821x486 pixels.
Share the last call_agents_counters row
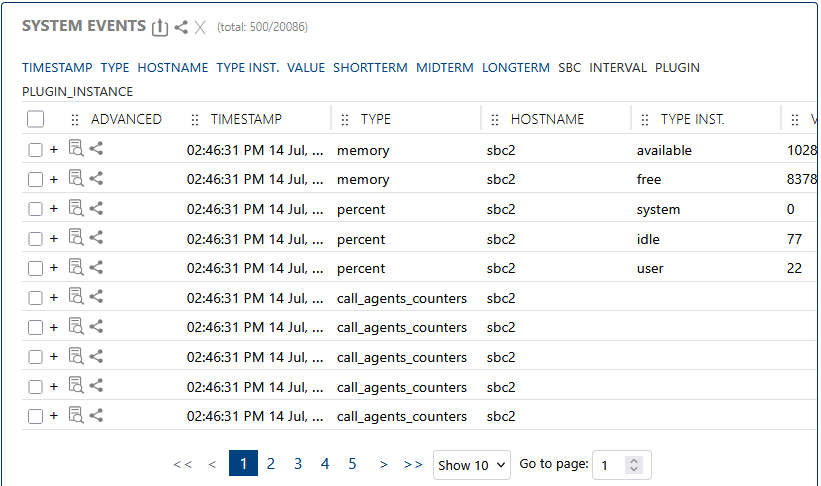click(x=96, y=416)
